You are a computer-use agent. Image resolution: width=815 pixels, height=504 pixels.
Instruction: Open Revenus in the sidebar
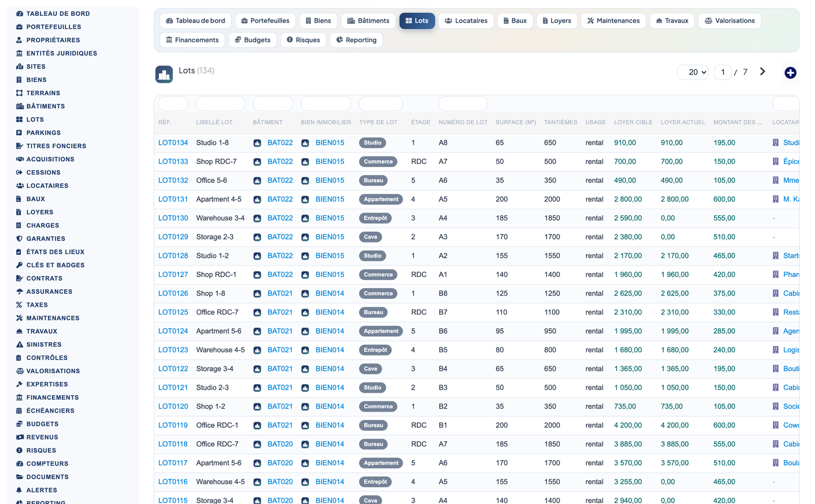(42, 437)
